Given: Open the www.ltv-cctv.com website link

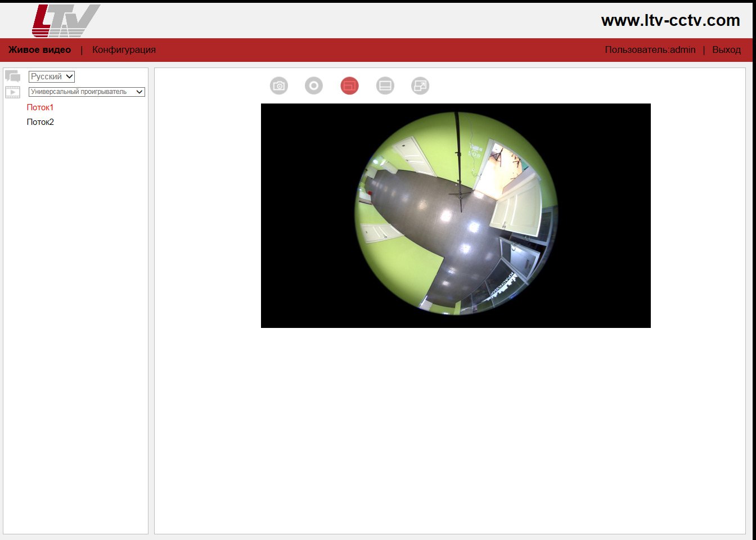Looking at the screenshot, I should (670, 20).
